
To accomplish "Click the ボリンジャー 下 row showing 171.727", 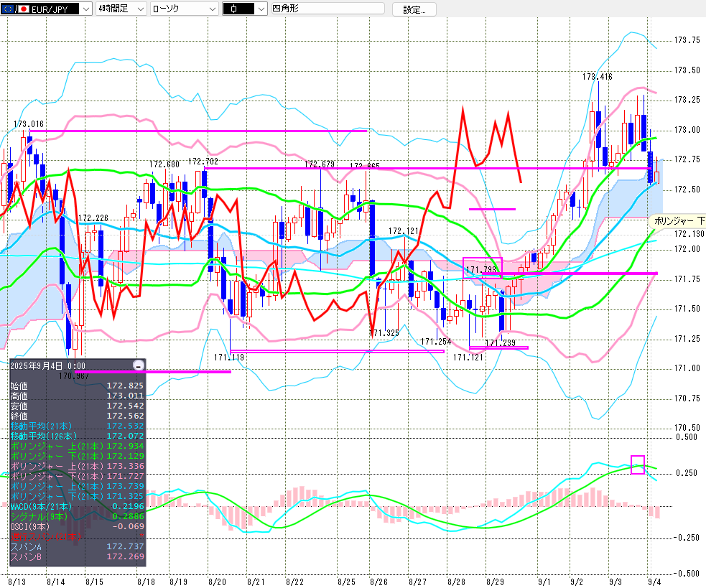I will point(78,476).
